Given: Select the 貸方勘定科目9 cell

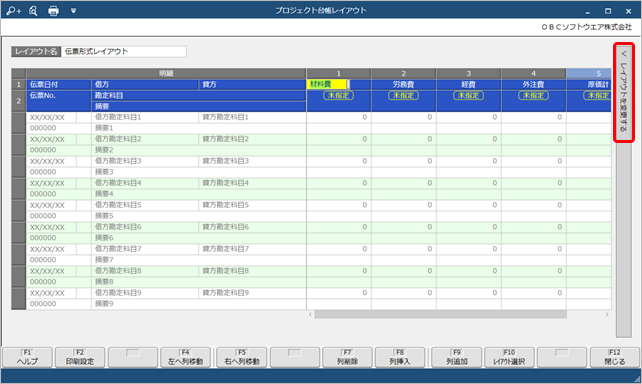Looking at the screenshot, I should (x=252, y=293).
